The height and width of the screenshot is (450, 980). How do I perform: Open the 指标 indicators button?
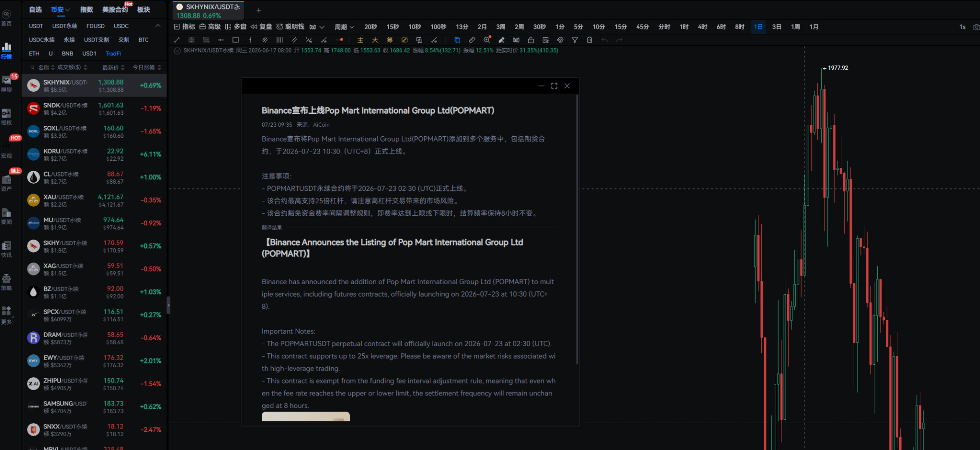[185, 27]
